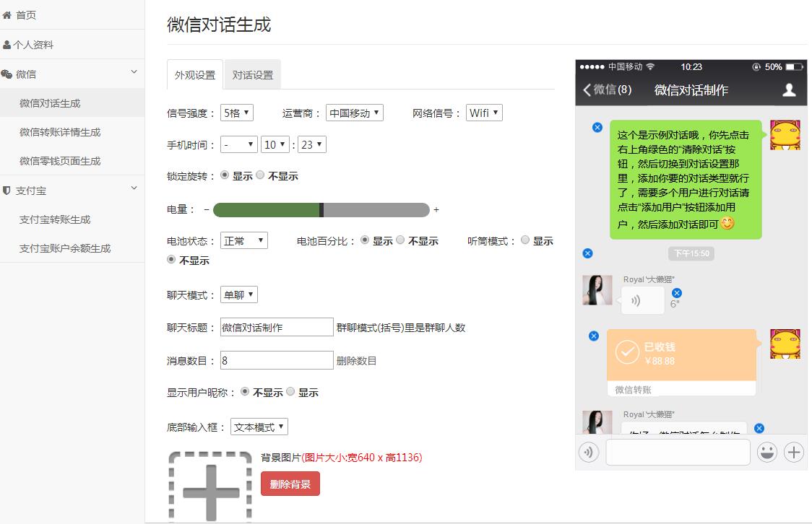
Task: Click the rotation lock icon in status bar
Action: 756,66
